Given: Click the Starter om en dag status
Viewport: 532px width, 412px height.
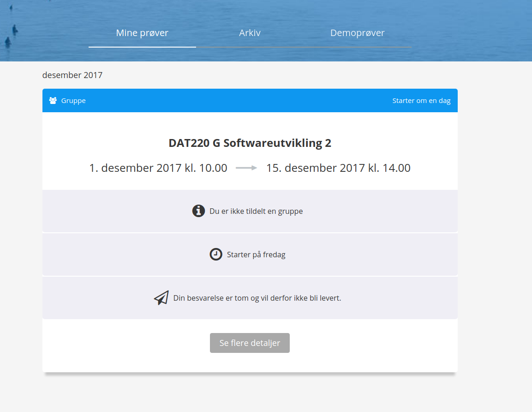Looking at the screenshot, I should pyautogui.click(x=421, y=101).
